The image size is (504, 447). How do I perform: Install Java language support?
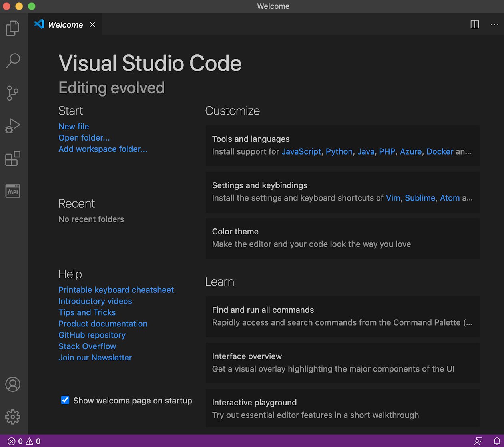coord(366,152)
